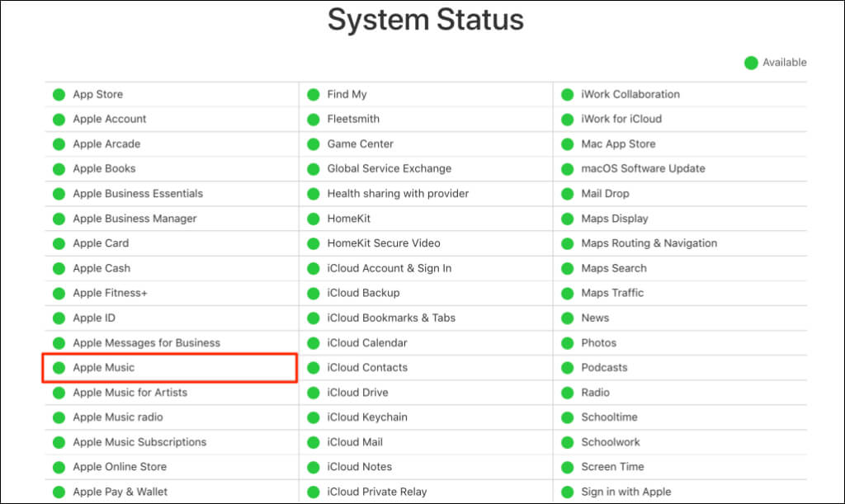Click the status dot for Maps Display

coord(567,219)
